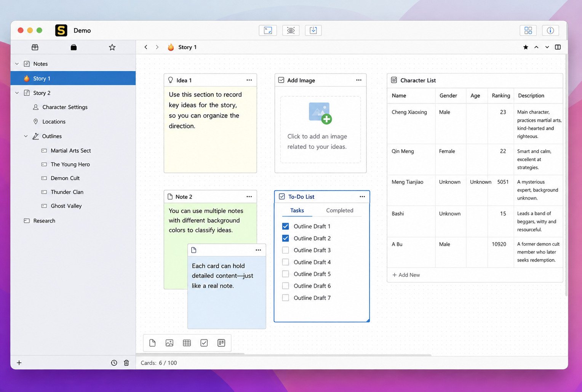Switch to the Completed tab
The width and height of the screenshot is (582, 392).
point(340,210)
